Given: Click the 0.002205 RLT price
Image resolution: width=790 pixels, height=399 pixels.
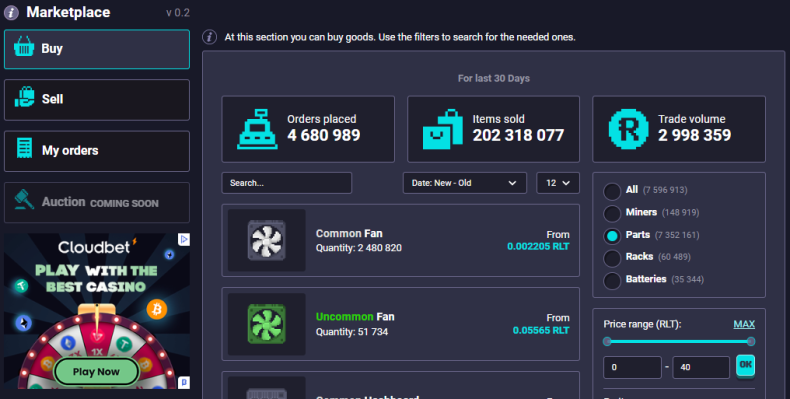Looking at the screenshot, I should [x=538, y=246].
